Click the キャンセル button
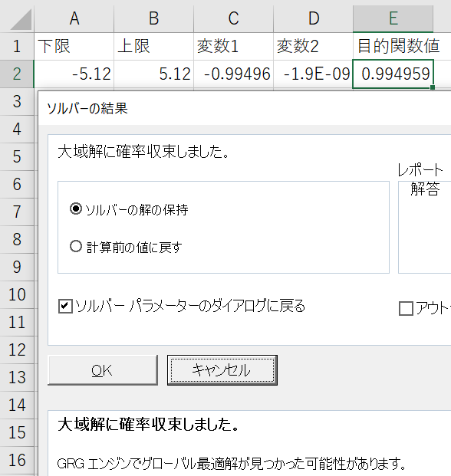Viewport: 451px width, 476px height. (x=222, y=370)
